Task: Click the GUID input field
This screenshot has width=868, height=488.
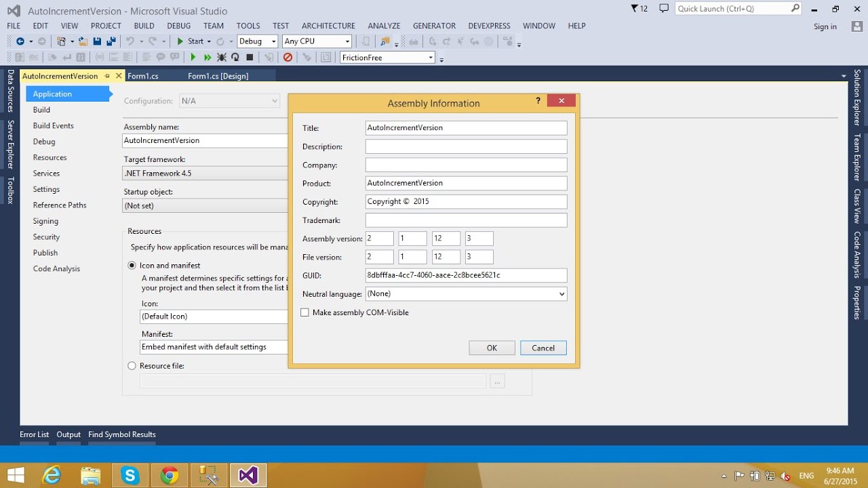Action: [x=466, y=275]
